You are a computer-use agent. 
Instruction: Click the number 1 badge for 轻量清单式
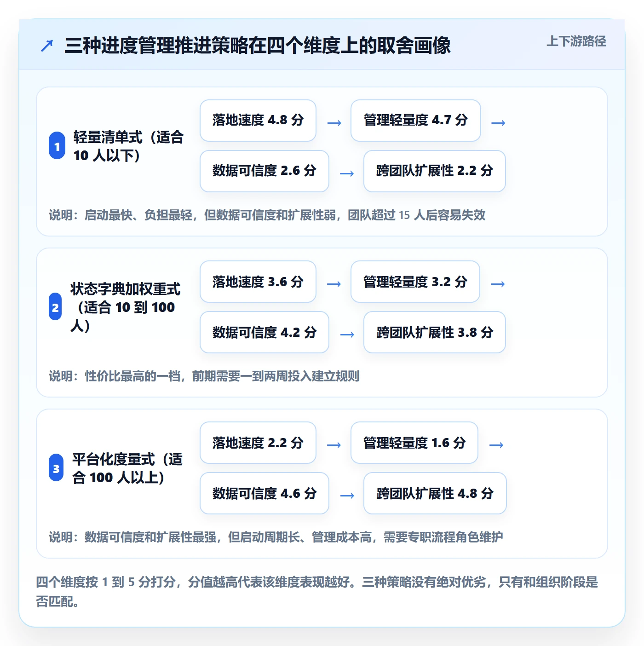(x=57, y=146)
